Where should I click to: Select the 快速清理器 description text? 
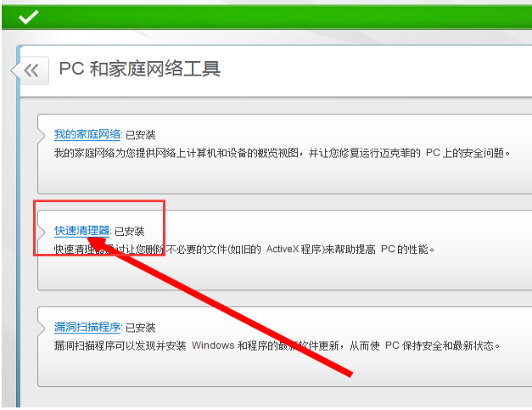point(244,250)
